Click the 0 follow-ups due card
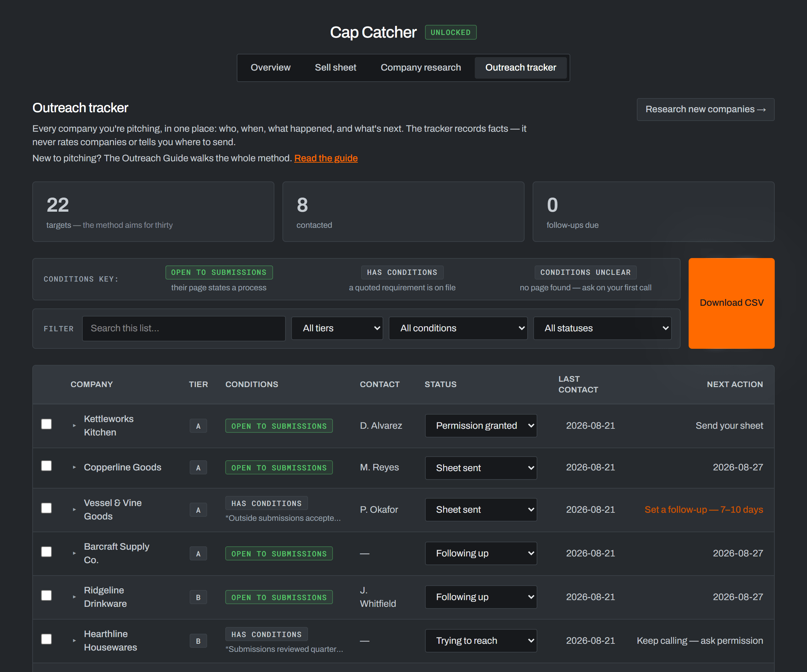The image size is (807, 672). (653, 212)
